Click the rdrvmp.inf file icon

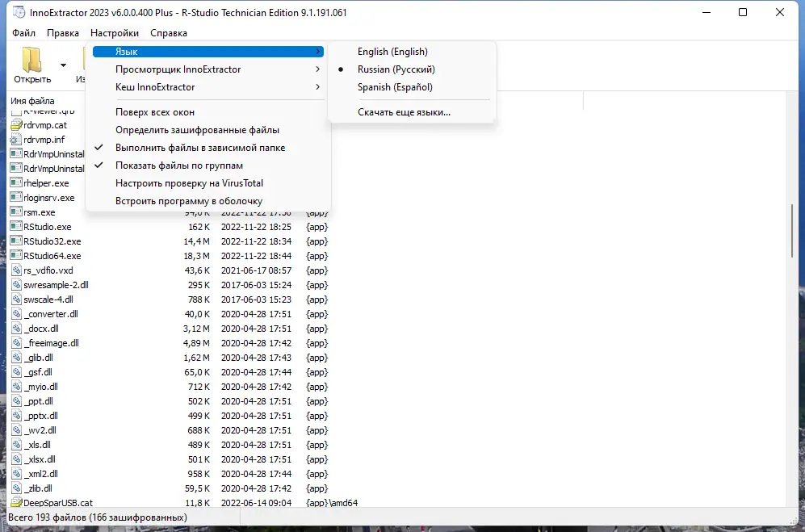16,139
